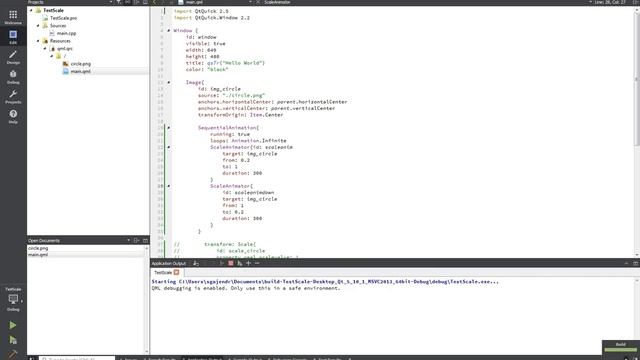Zoom in the Application Output text

tap(248, 263)
